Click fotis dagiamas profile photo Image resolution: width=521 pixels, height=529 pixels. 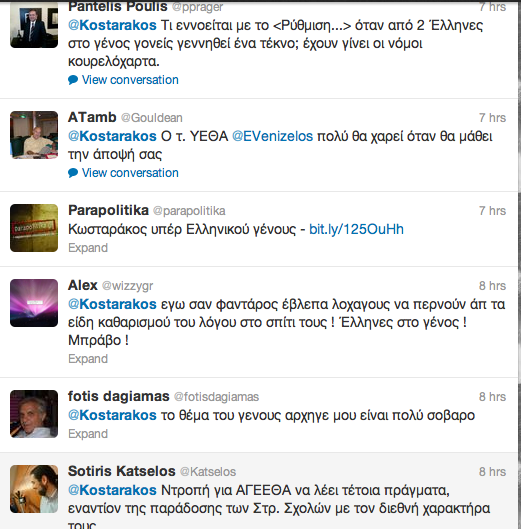[x=34, y=414]
